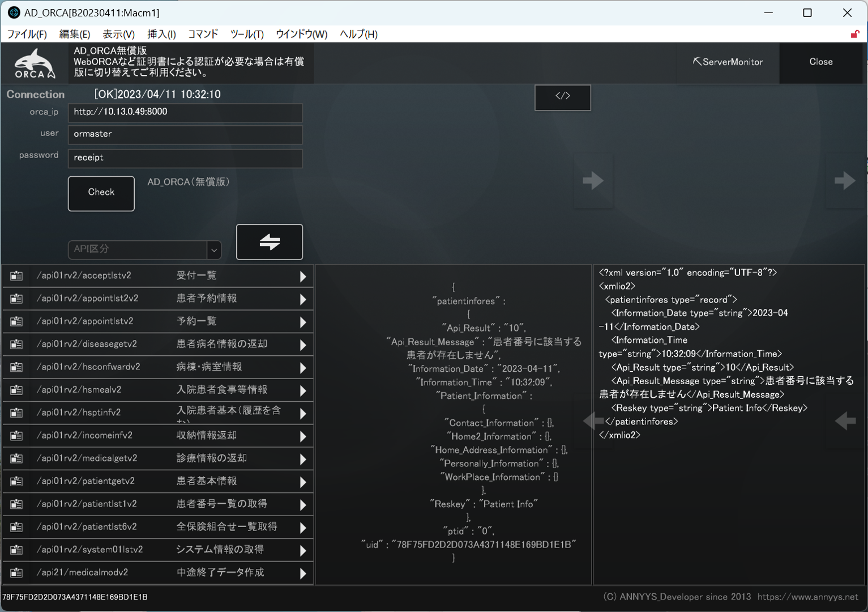Select /api01rv2/hsptinfv2 row text
Screen dimensions: 868x612
coord(79,413)
